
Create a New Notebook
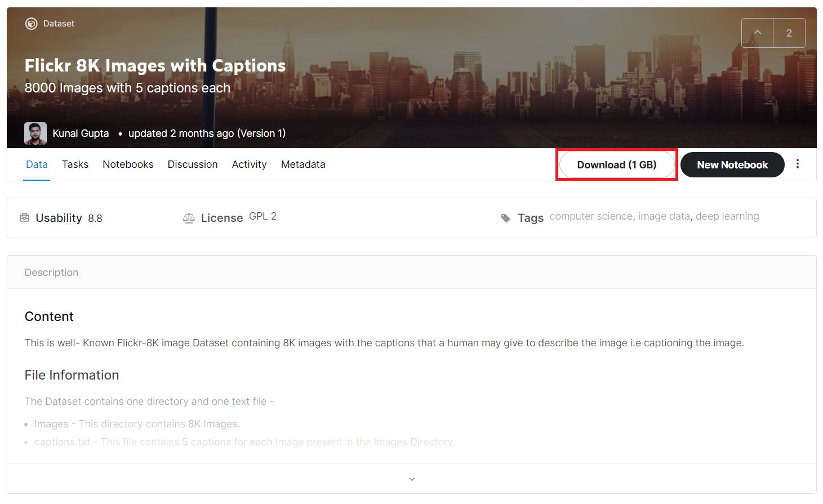pyautogui.click(x=732, y=164)
